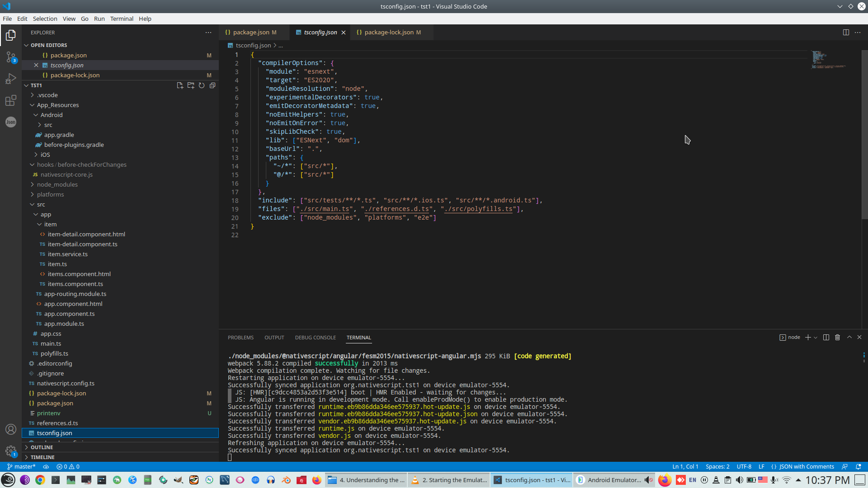Click New File icon in explorer
The image size is (868, 488).
pos(180,85)
